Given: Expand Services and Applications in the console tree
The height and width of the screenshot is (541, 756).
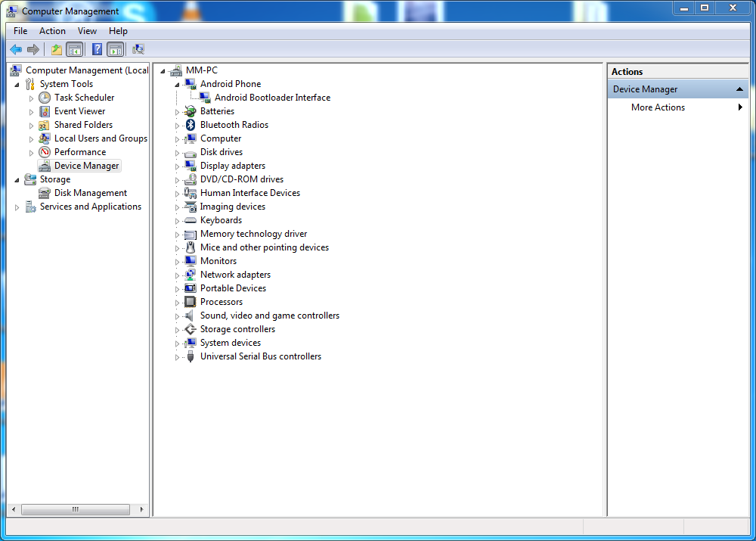Looking at the screenshot, I should coord(17,207).
